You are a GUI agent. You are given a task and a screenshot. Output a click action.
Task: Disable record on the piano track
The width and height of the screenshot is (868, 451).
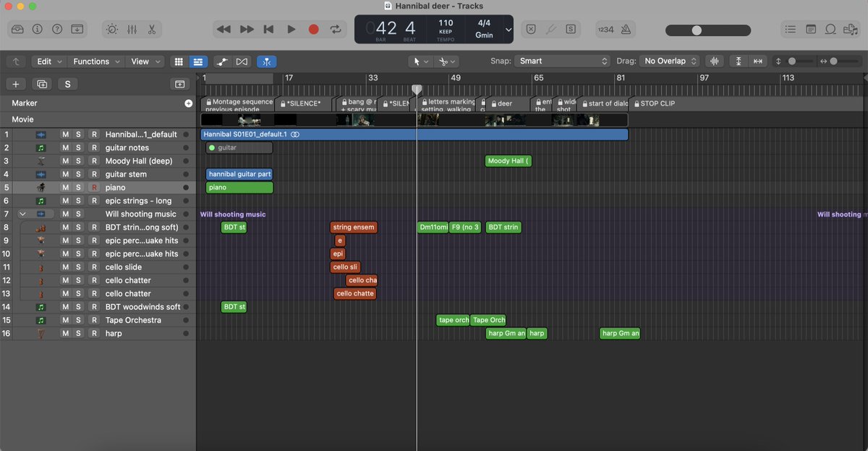(93, 187)
